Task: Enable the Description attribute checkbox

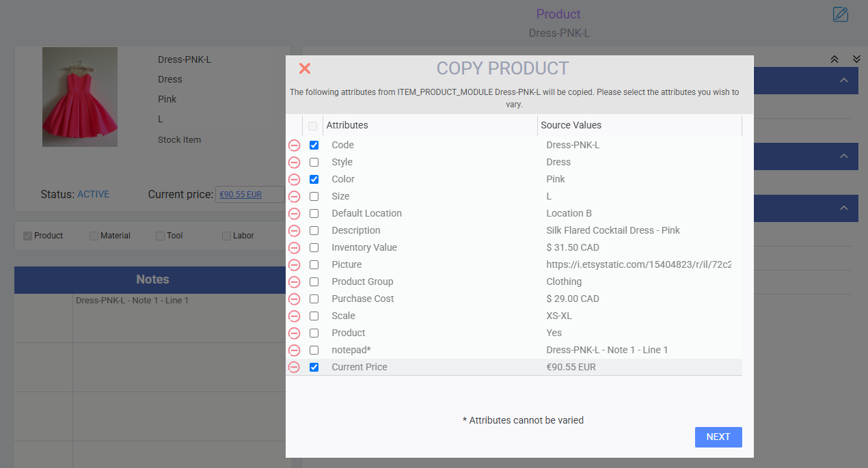Action: (x=314, y=231)
